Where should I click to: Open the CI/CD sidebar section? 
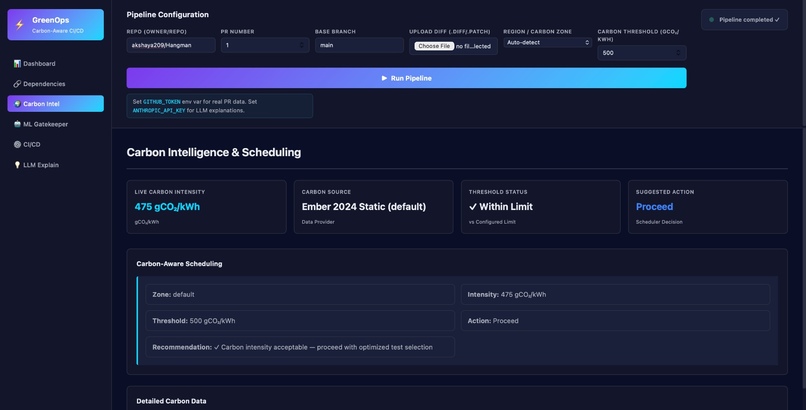pyautogui.click(x=56, y=144)
